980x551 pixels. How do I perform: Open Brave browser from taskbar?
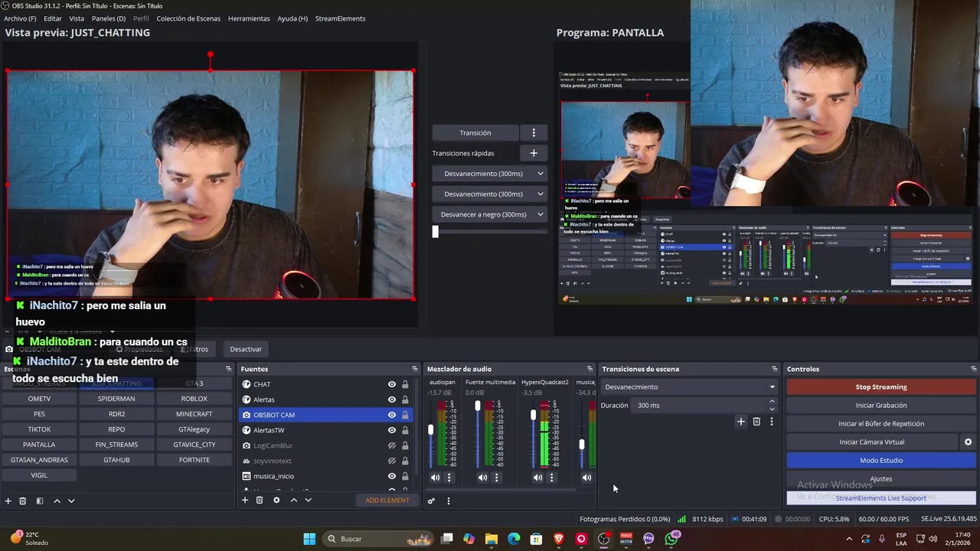pos(559,539)
